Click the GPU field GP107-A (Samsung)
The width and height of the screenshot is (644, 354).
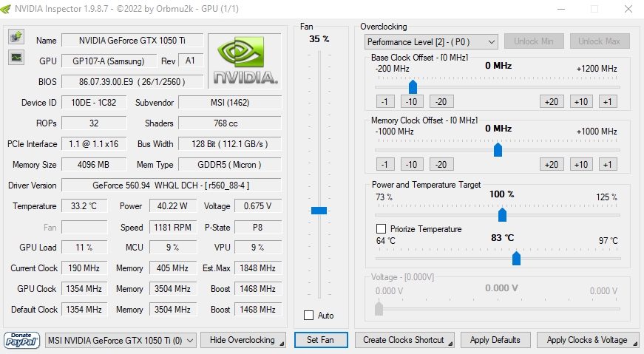point(109,61)
